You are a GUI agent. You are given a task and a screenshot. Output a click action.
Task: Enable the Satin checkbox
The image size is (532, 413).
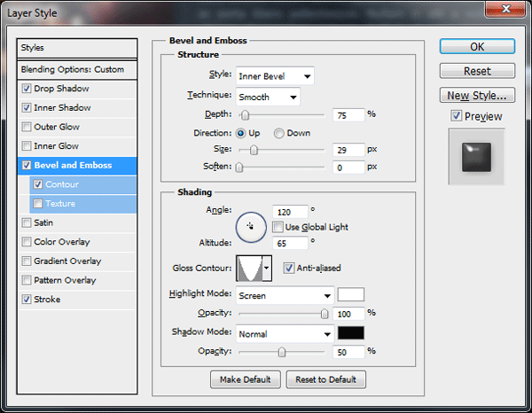(x=27, y=223)
